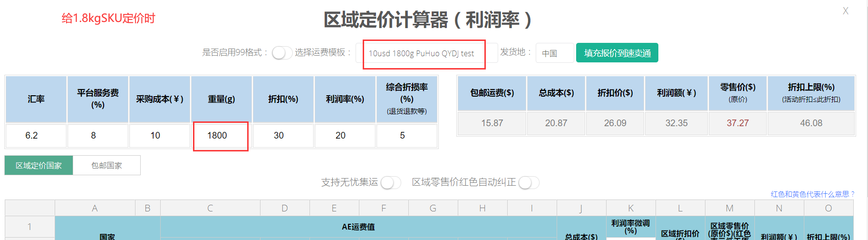868x240 pixels.
Task: Select spreadsheet row 1 header
Action: (x=30, y=227)
